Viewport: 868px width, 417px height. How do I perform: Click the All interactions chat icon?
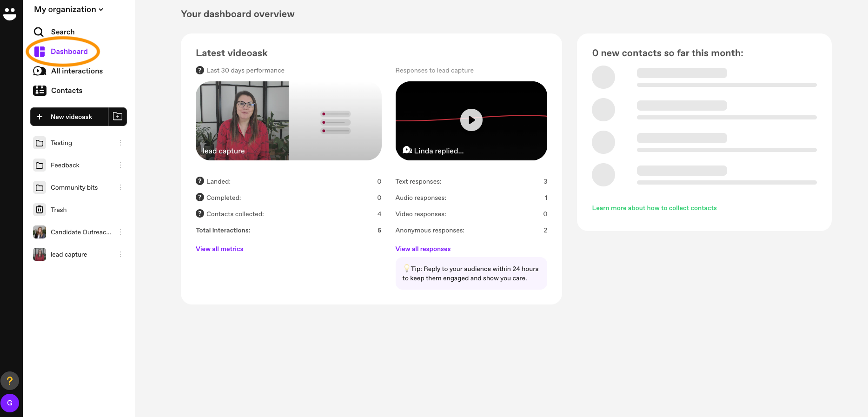tap(40, 71)
